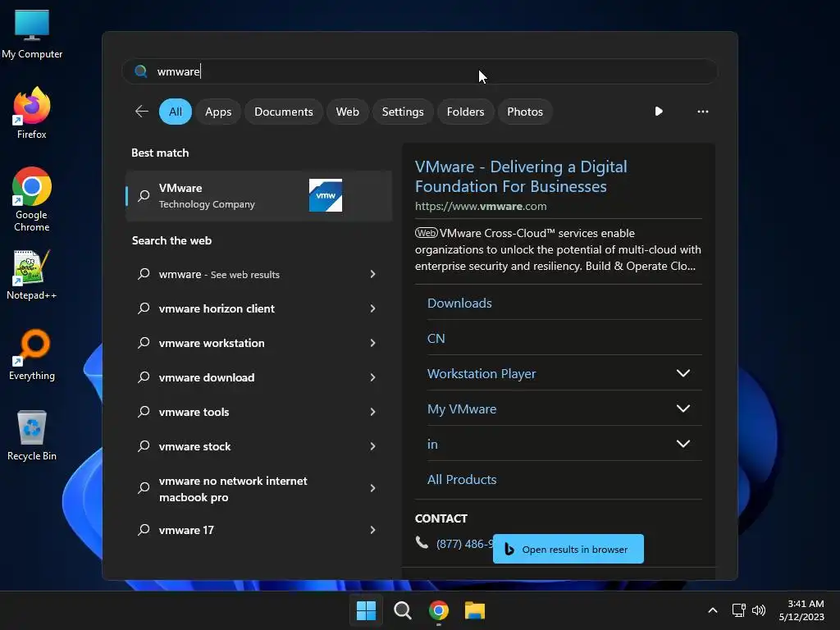Expand arrow for 'vmware 17' suggestion
This screenshot has height=630, width=840.
click(x=373, y=530)
